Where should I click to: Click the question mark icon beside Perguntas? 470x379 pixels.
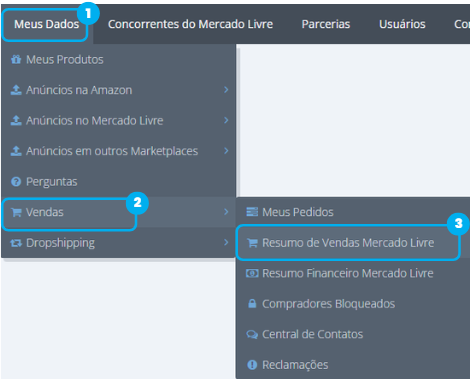tap(16, 182)
